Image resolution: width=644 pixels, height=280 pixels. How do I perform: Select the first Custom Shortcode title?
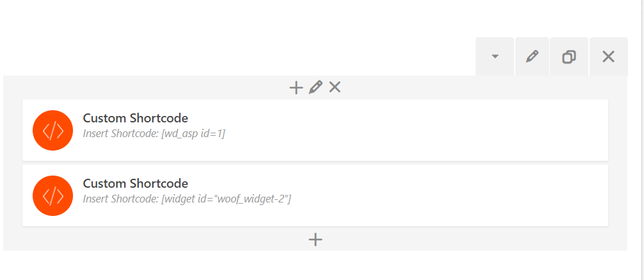(x=135, y=118)
